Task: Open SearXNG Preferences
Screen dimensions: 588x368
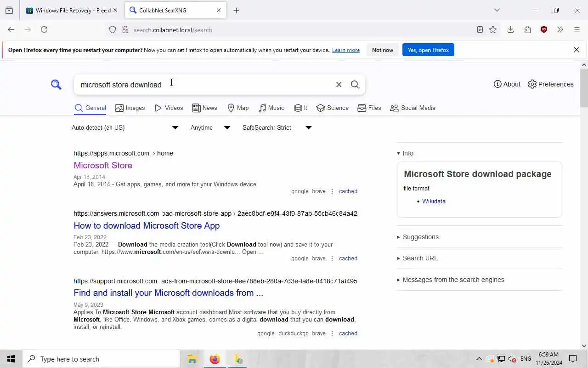Action: coord(551,84)
